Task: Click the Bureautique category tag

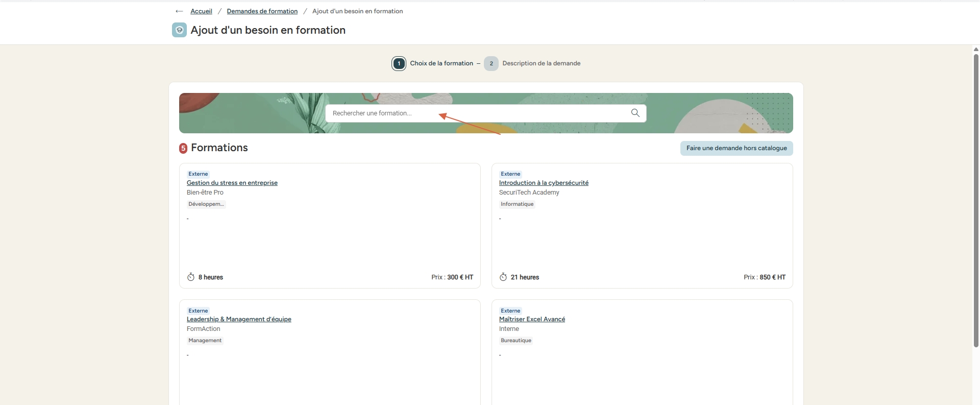Action: pos(516,341)
